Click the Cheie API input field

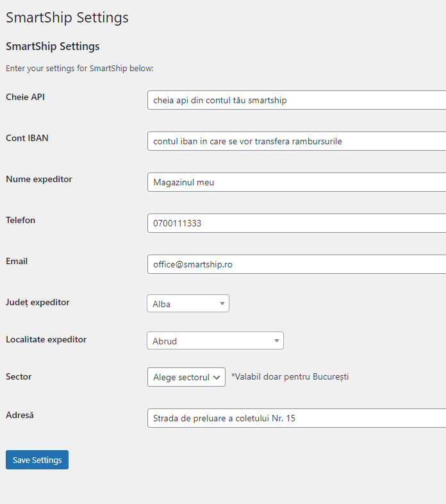tap(296, 100)
